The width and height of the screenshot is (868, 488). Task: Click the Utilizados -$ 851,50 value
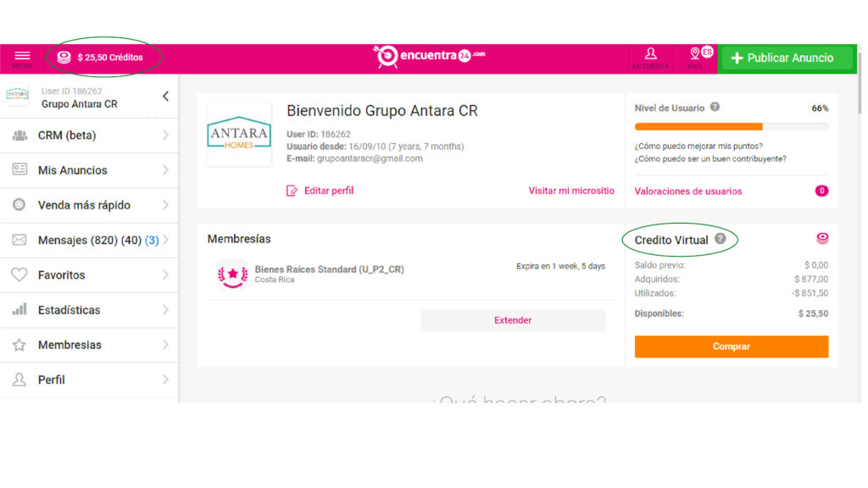810,293
